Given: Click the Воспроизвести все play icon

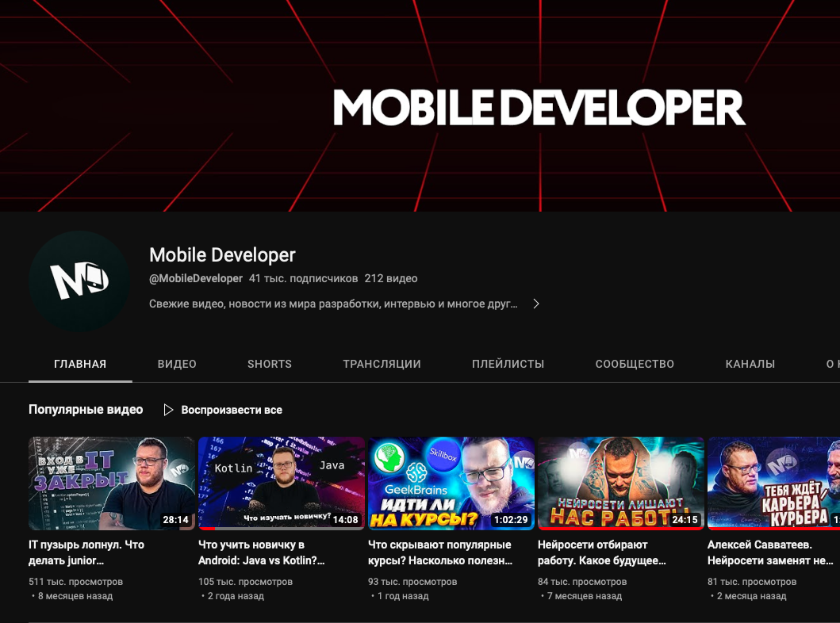Looking at the screenshot, I should [168, 410].
